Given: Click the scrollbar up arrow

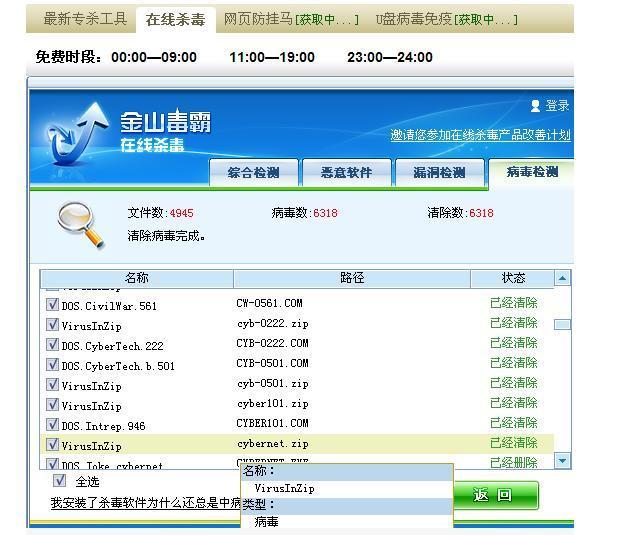Looking at the screenshot, I should pos(562,278).
